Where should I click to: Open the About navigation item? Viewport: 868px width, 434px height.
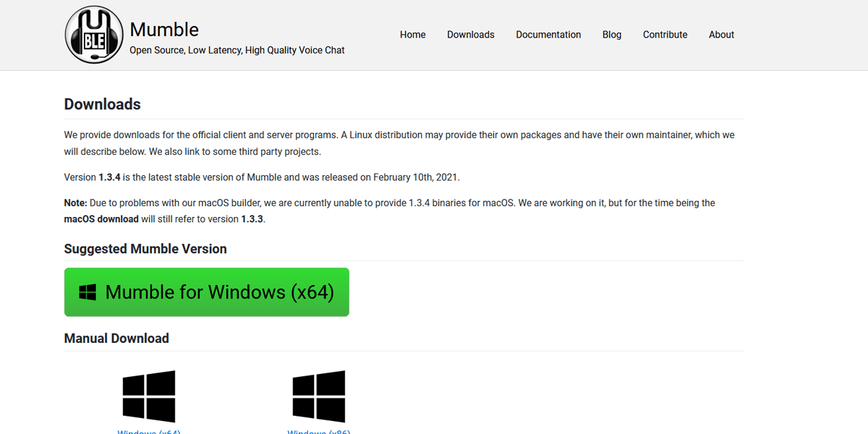tap(722, 35)
